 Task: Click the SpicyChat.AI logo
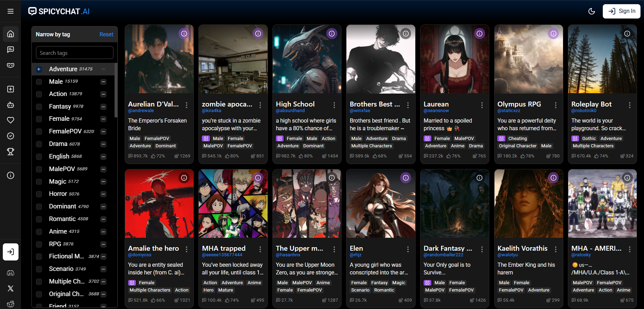click(59, 11)
